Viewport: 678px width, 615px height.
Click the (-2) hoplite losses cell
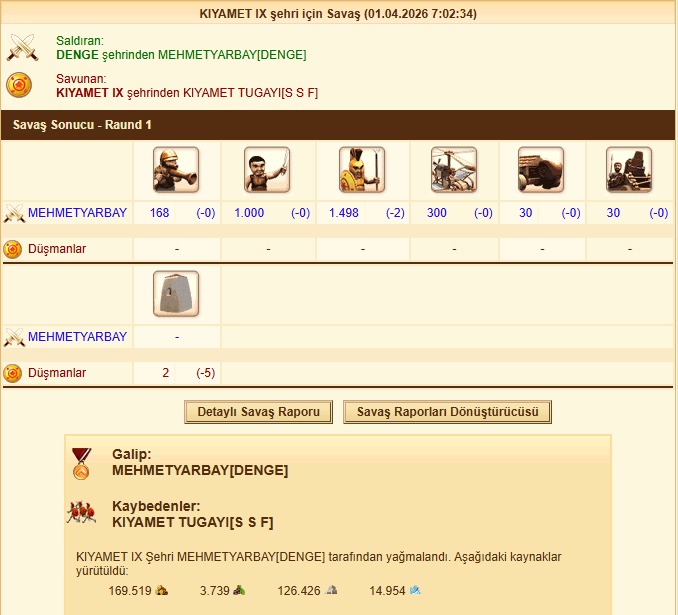pos(395,213)
